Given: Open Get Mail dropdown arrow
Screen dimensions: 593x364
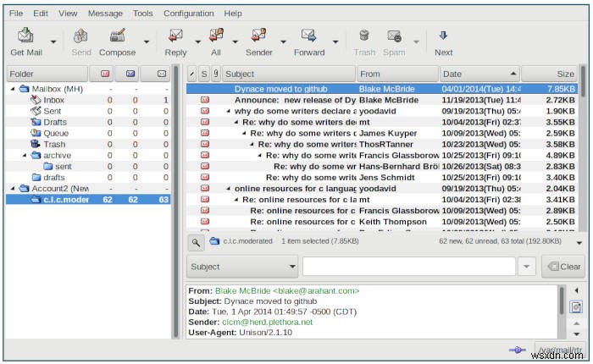Looking at the screenshot, I should (x=53, y=42).
